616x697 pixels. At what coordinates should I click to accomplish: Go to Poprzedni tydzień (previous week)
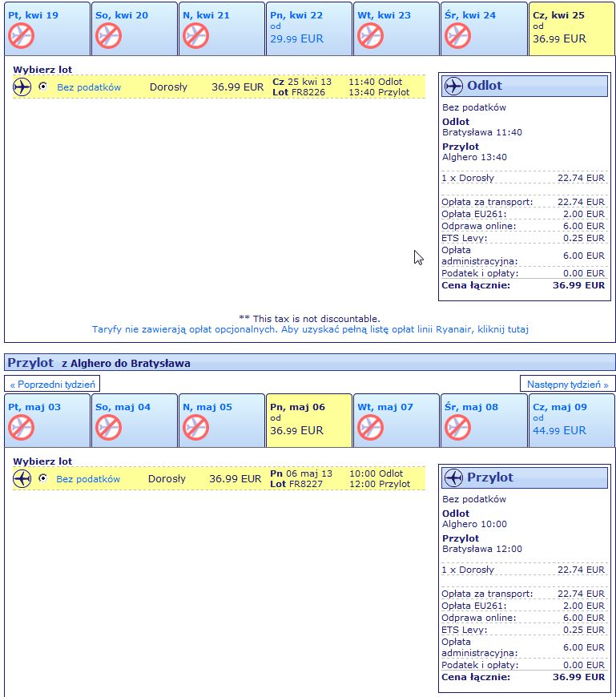click(x=52, y=384)
